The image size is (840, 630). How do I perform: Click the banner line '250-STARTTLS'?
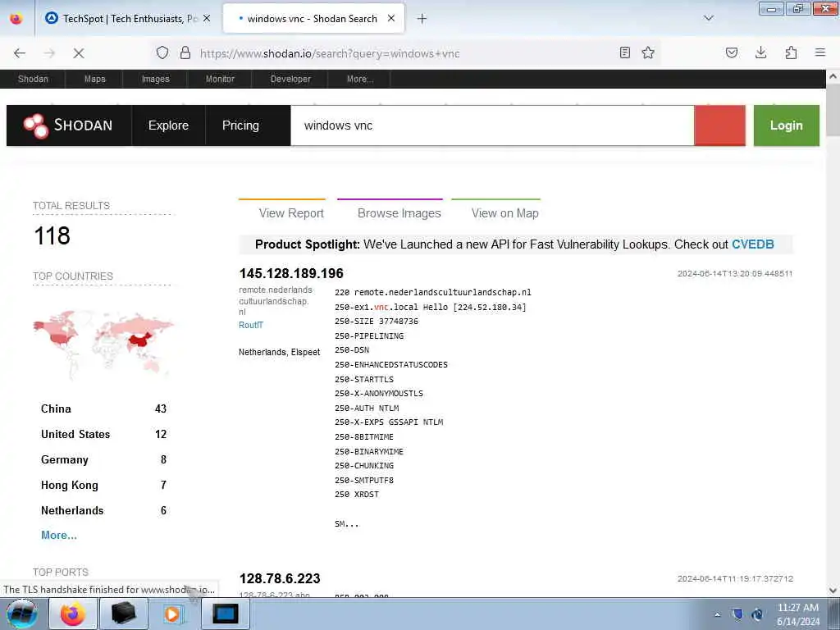[364, 379]
